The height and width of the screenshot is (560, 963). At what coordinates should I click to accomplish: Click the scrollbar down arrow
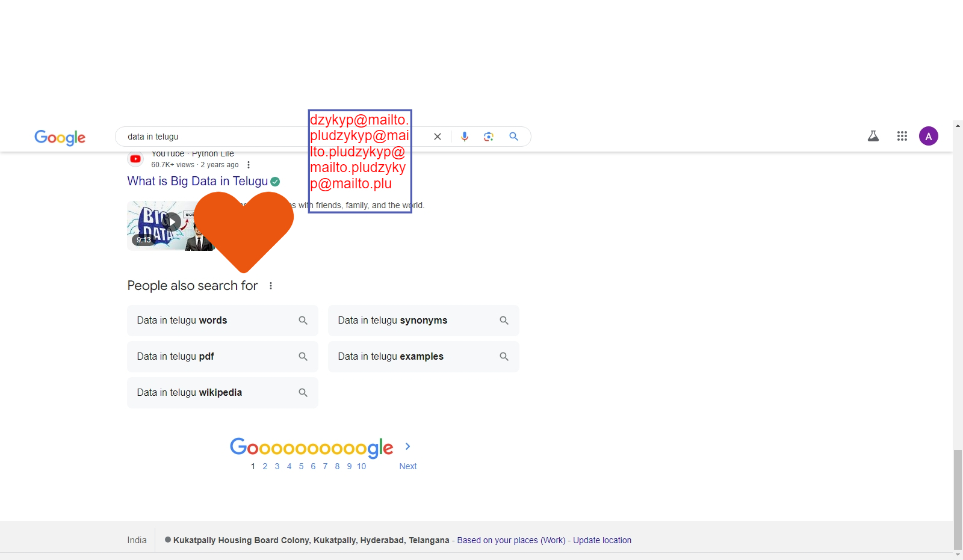(958, 555)
